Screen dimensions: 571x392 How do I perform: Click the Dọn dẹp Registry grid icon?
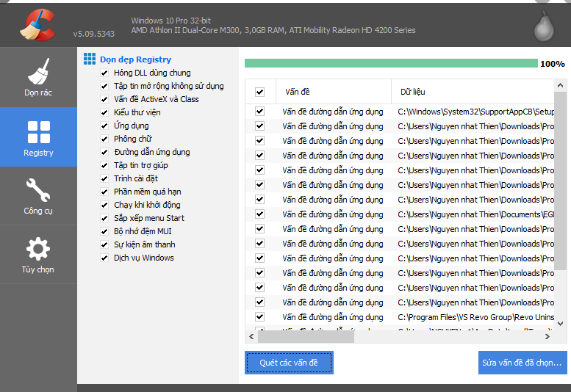tap(90, 59)
